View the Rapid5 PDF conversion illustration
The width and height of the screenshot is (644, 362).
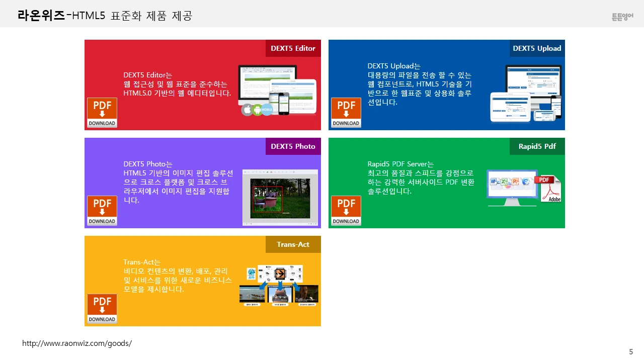(524, 188)
